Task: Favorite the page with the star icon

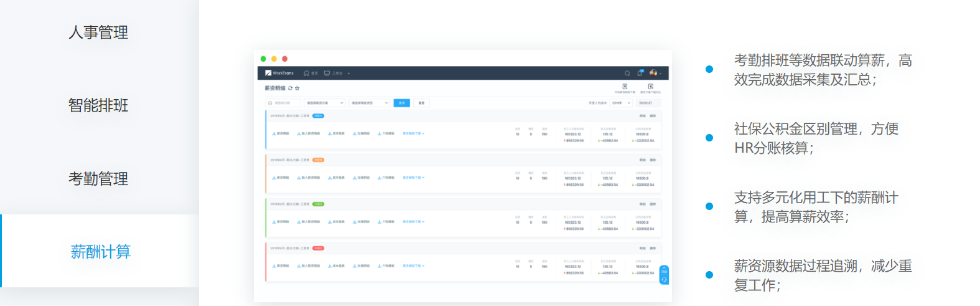Action: [297, 88]
